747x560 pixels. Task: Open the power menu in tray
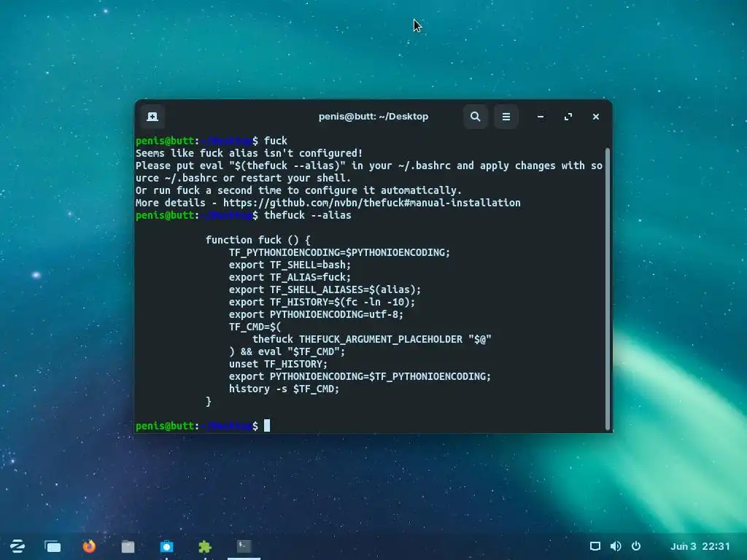(636, 546)
